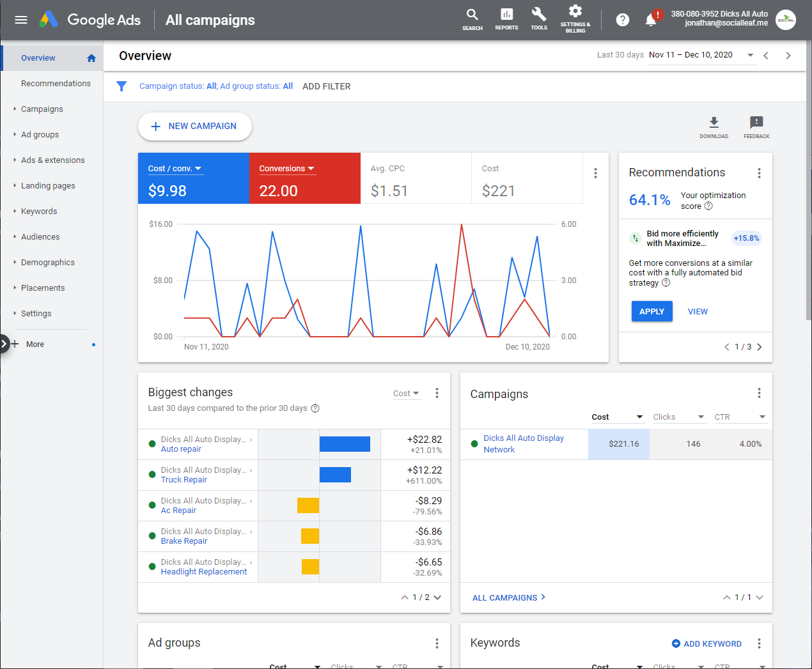
Task: Open Cost / conv. metric dropdown
Action: (x=175, y=169)
